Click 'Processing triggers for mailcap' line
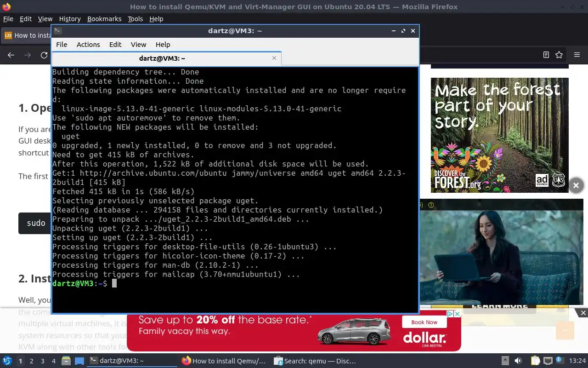 point(176,274)
